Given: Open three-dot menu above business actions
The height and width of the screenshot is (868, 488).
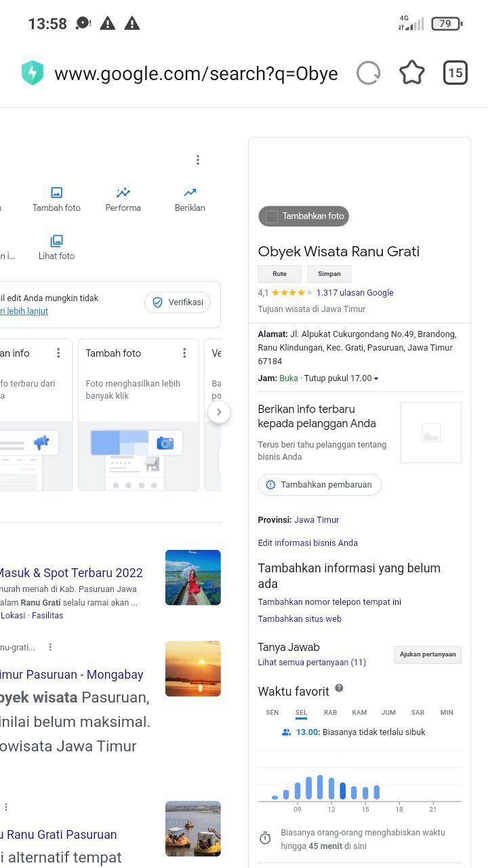Looking at the screenshot, I should tap(198, 160).
